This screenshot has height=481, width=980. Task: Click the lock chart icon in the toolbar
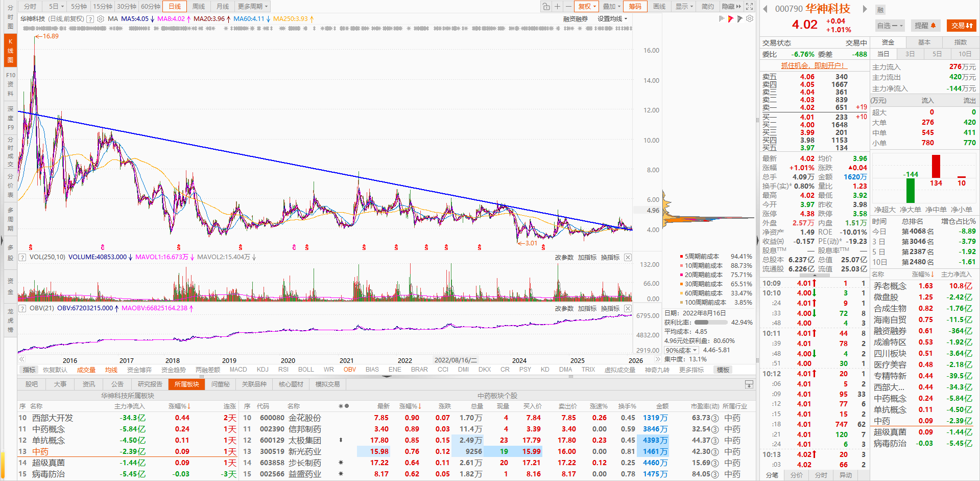coord(546,7)
